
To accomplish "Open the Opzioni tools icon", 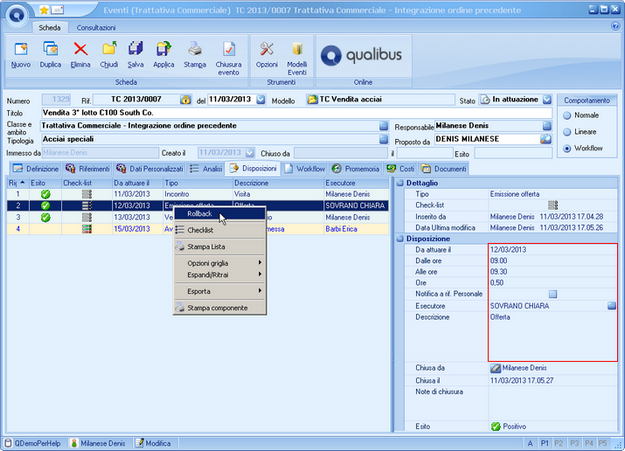I will click(267, 49).
